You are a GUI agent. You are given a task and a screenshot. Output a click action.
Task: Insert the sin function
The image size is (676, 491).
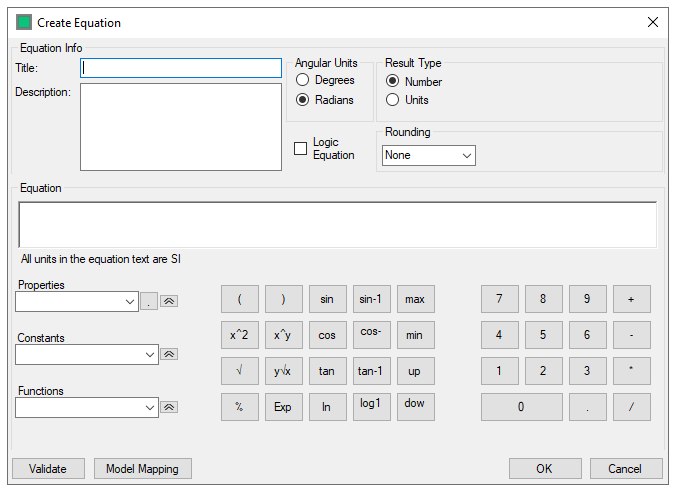327,299
